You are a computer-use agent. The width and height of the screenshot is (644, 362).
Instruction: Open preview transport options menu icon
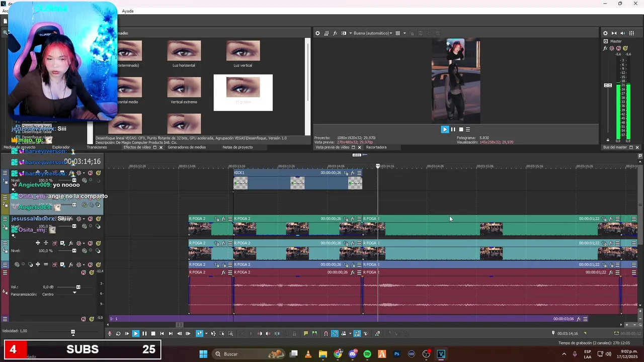pos(468,129)
